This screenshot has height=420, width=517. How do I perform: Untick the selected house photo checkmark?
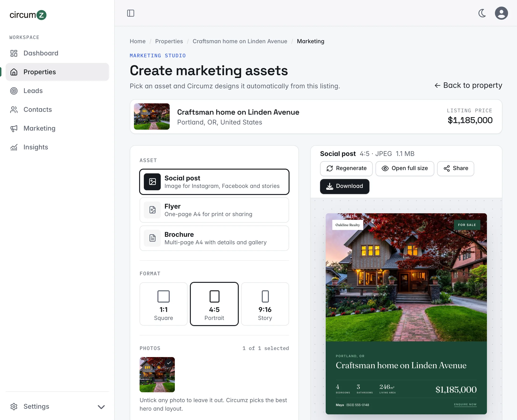[169, 363]
